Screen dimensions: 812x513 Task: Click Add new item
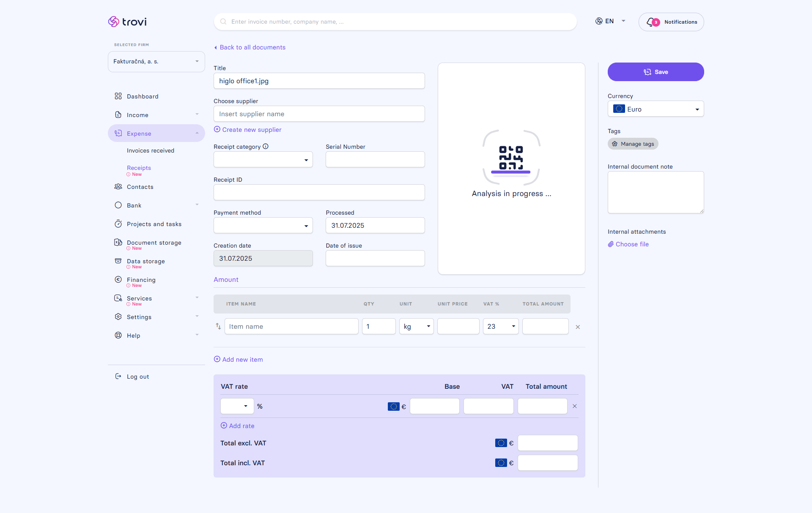(239, 359)
